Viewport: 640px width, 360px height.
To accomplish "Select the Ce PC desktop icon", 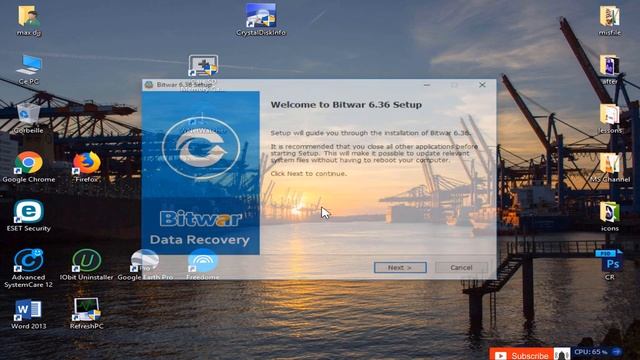I will pyautogui.click(x=29, y=69).
